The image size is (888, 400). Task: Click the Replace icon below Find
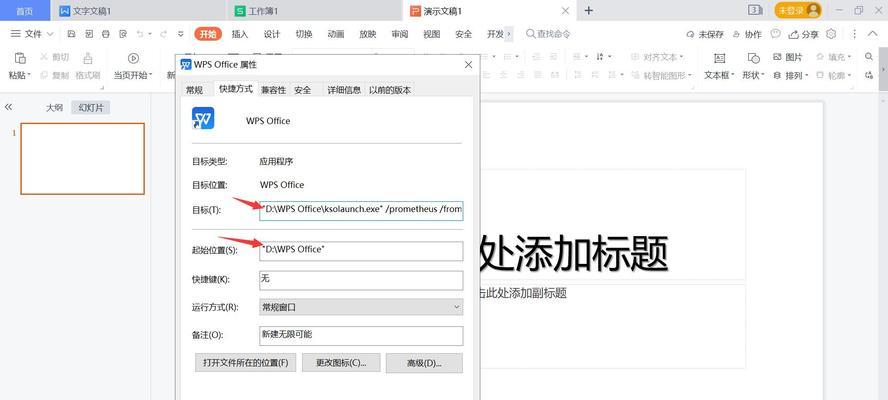tap(869, 75)
